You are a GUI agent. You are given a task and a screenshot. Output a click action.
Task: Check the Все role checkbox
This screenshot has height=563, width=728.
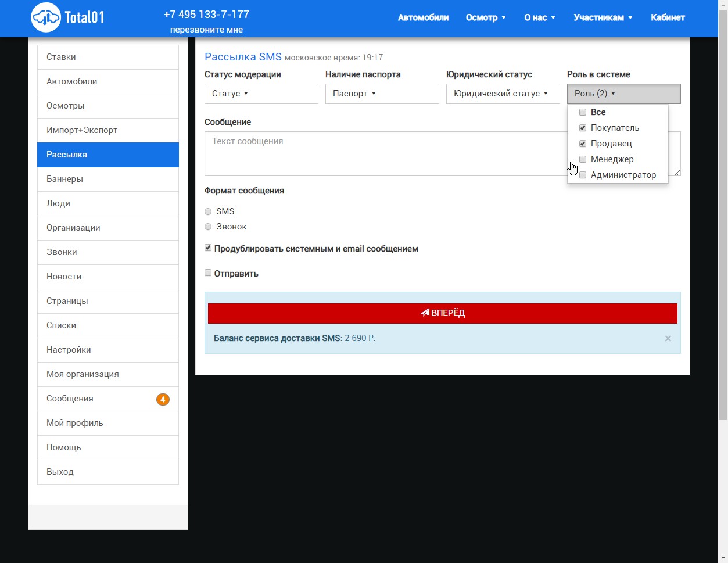[x=583, y=112]
